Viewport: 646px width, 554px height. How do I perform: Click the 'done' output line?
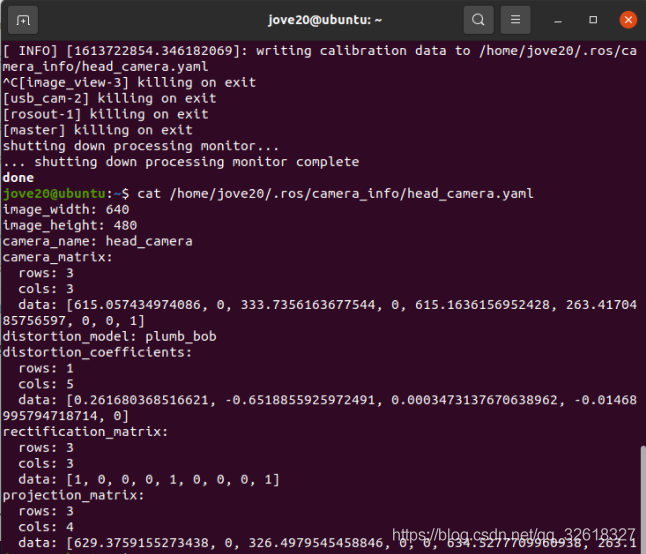tap(18, 178)
